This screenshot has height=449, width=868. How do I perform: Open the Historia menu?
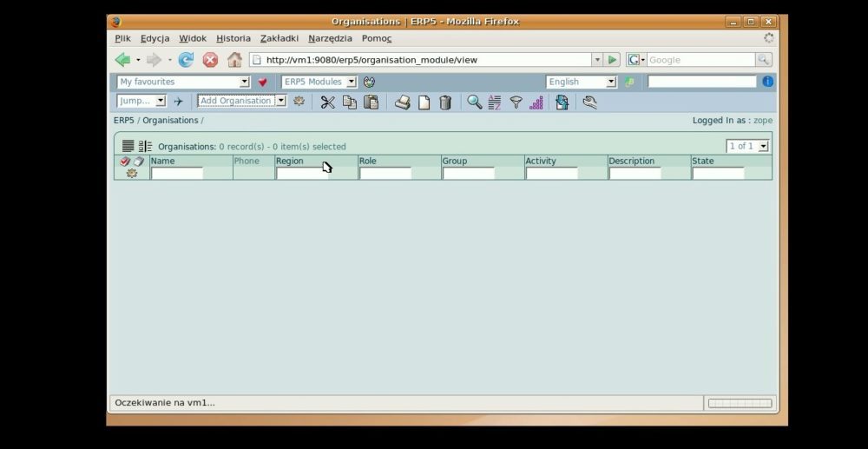click(x=233, y=38)
